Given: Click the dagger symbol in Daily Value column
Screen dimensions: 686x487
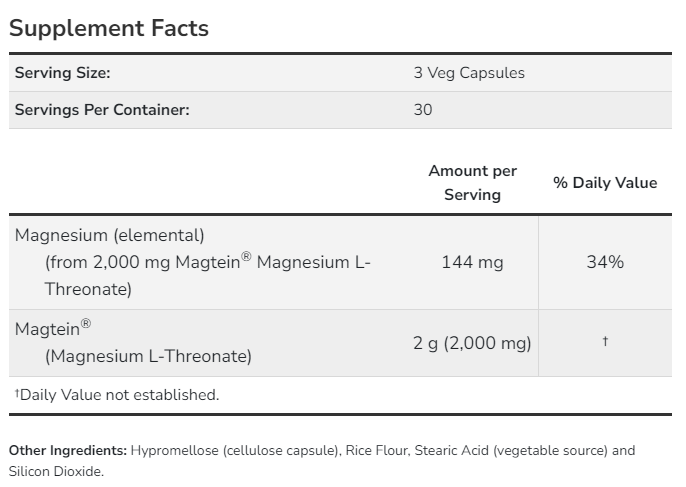Looking at the screenshot, I should (x=605, y=343).
